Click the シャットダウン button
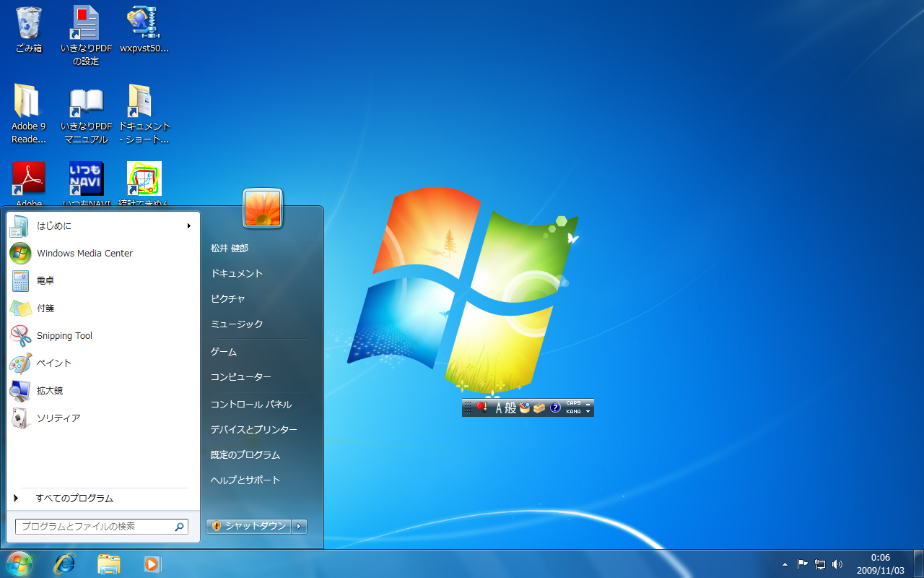 point(249,526)
